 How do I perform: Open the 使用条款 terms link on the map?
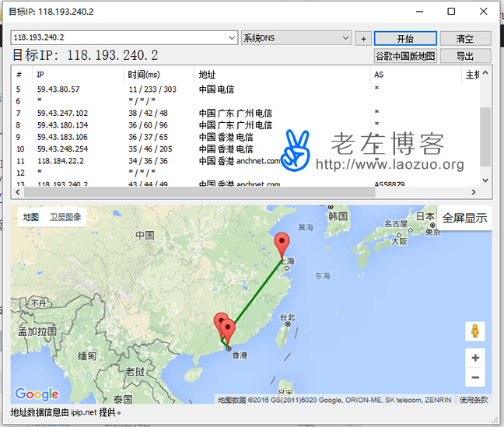click(473, 400)
